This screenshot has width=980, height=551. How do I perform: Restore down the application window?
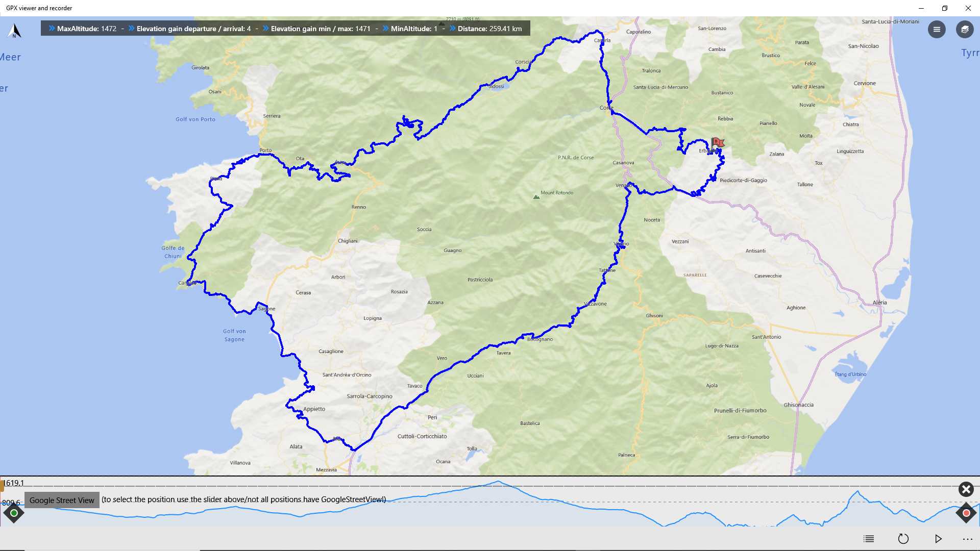click(x=944, y=8)
